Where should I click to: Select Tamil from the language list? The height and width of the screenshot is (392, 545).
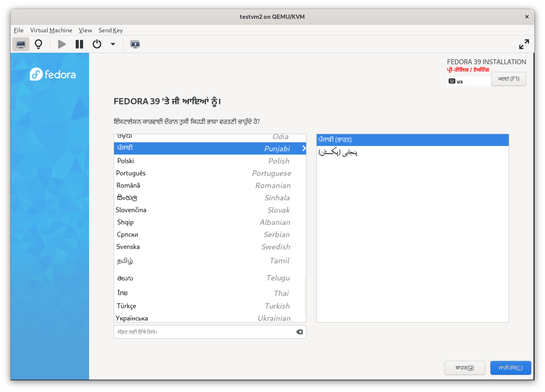pos(210,261)
